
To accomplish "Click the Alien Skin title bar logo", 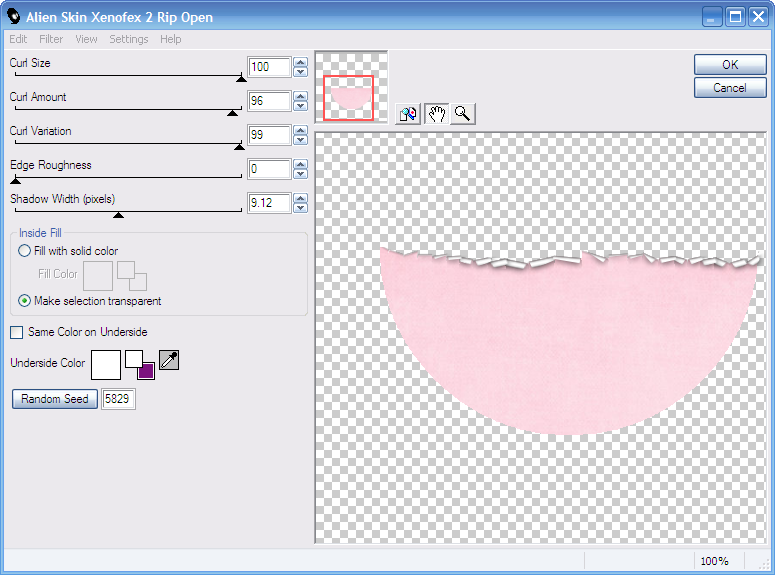I will [x=14, y=17].
